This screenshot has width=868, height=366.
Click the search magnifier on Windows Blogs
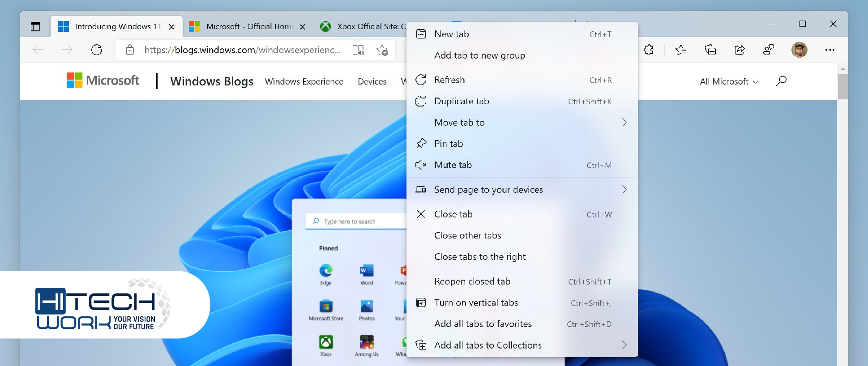[781, 81]
